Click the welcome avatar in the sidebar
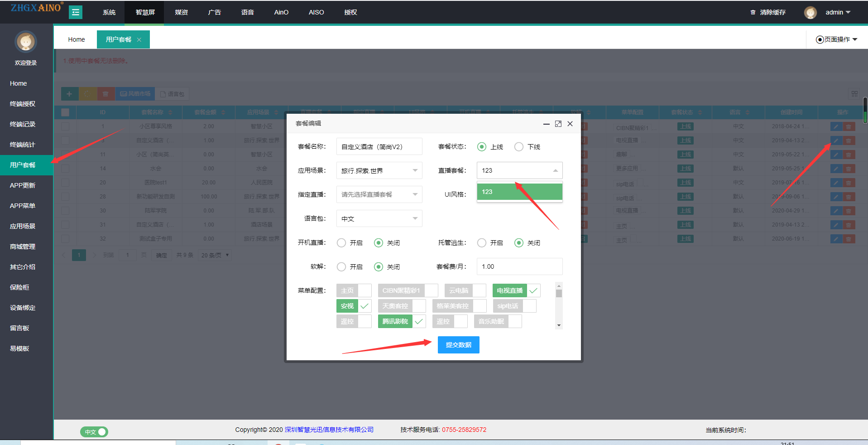The width and height of the screenshot is (868, 445). (26, 42)
